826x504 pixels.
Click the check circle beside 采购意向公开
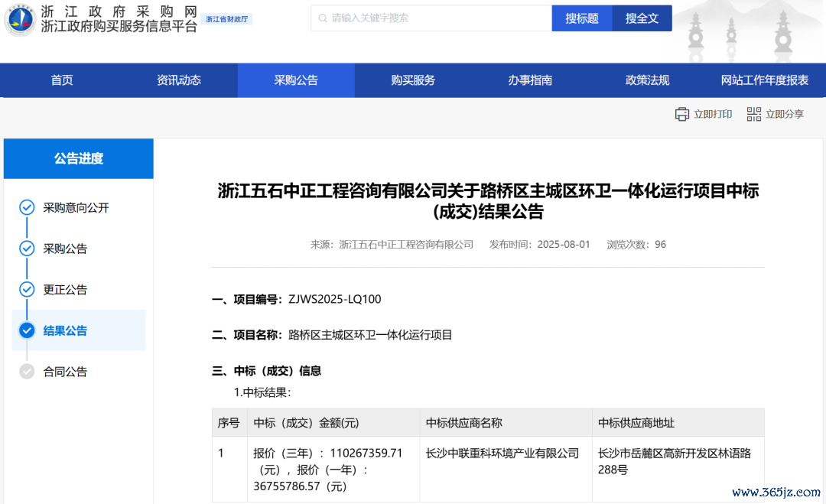(x=27, y=207)
